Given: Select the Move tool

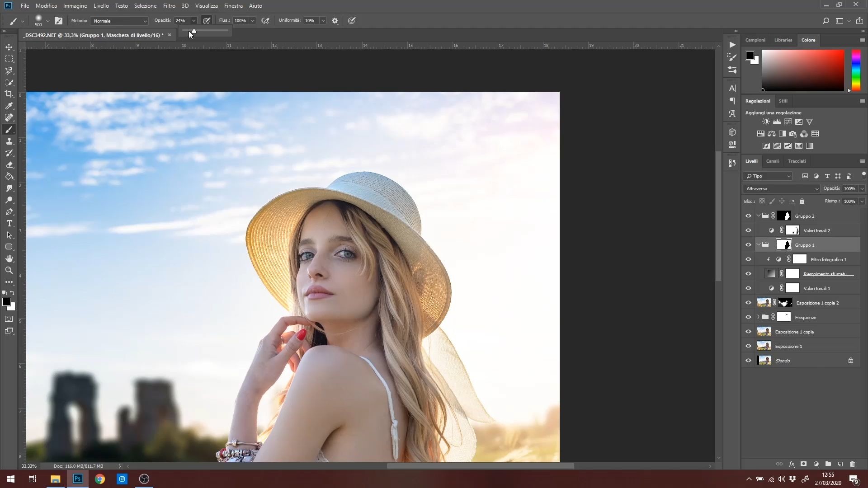Looking at the screenshot, I should [9, 47].
